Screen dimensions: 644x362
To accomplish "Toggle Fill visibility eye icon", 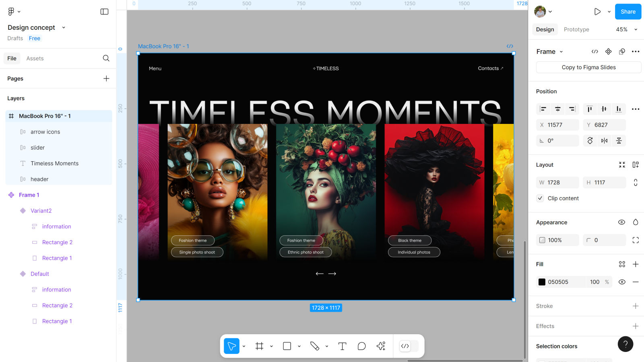I will point(622,282).
